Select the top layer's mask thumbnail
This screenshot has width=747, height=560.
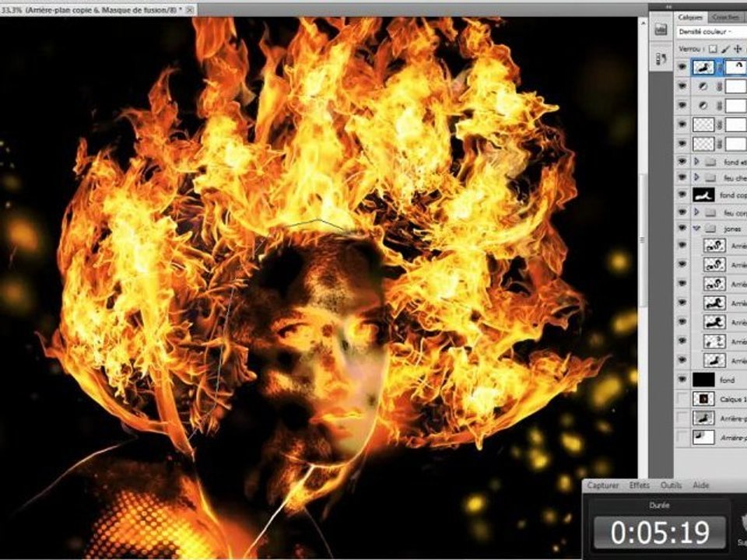735,67
